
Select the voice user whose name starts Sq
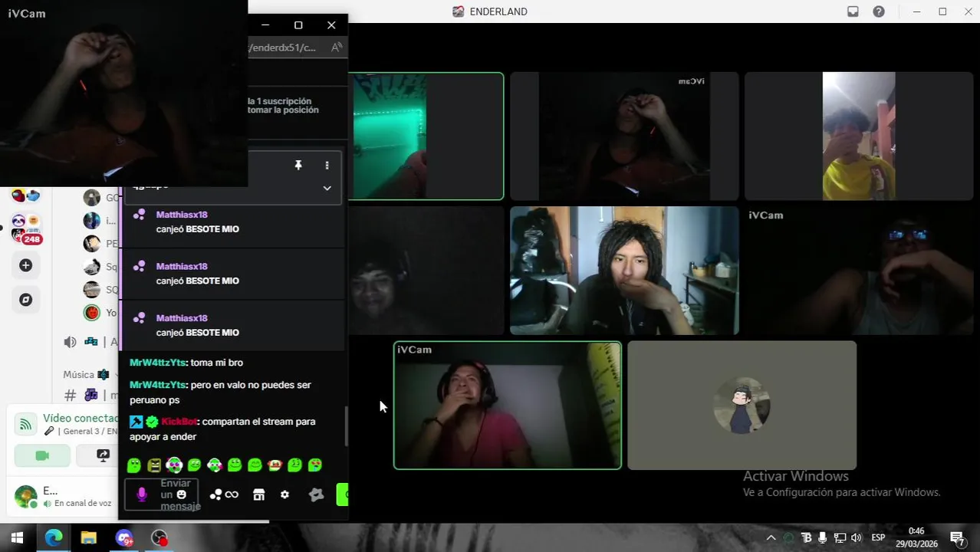(x=92, y=267)
